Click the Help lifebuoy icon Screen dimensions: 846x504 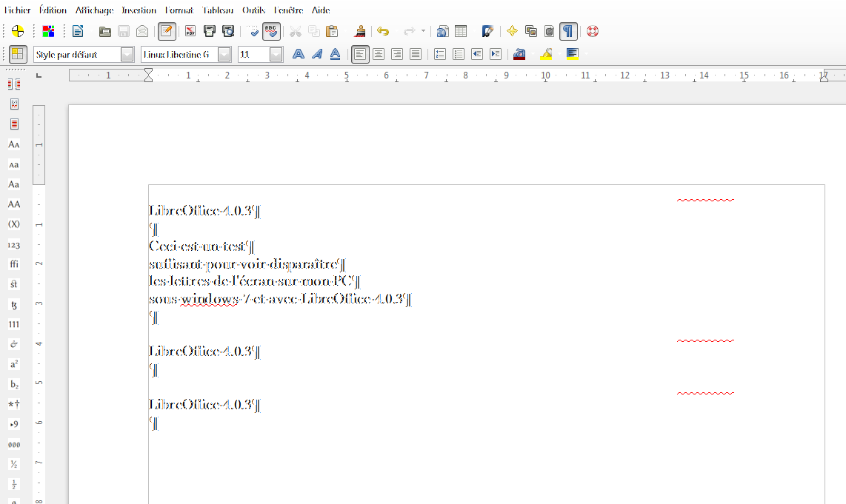592,31
